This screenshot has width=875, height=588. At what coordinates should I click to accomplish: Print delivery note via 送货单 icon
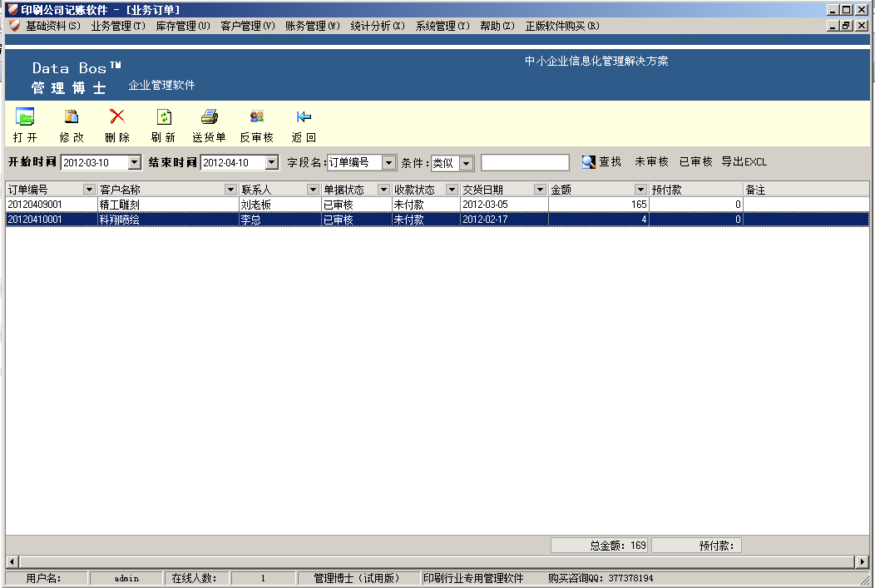pyautogui.click(x=209, y=117)
